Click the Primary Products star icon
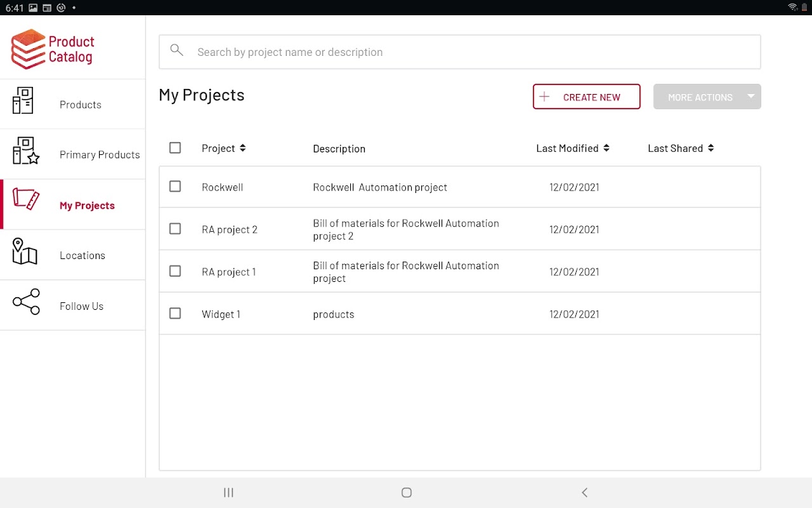The height and width of the screenshot is (508, 812). [26, 151]
